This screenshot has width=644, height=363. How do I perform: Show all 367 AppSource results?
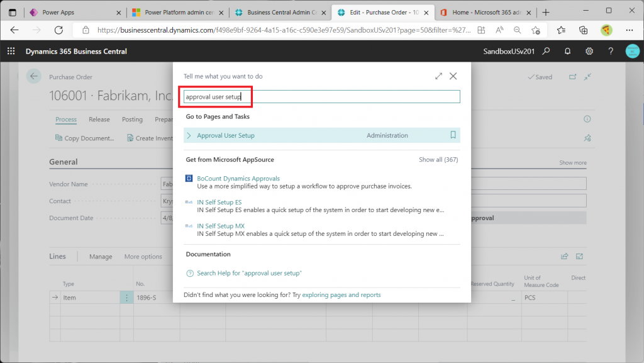pyautogui.click(x=438, y=159)
